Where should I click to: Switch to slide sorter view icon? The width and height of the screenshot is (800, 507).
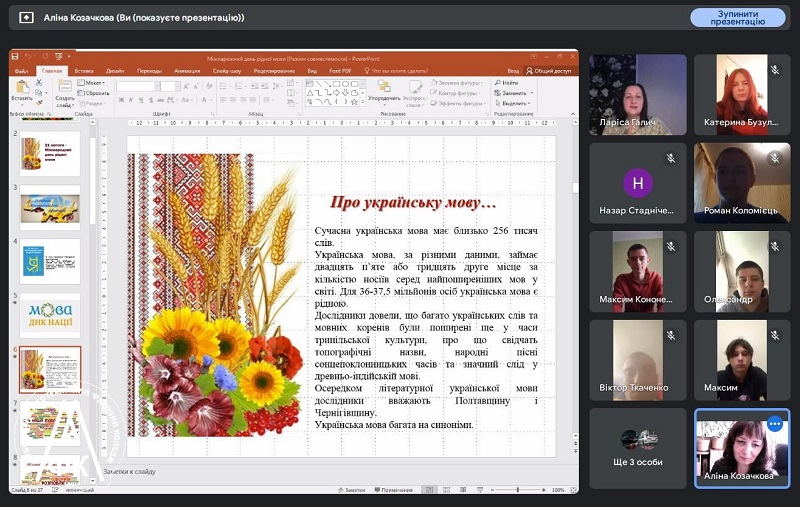click(446, 490)
